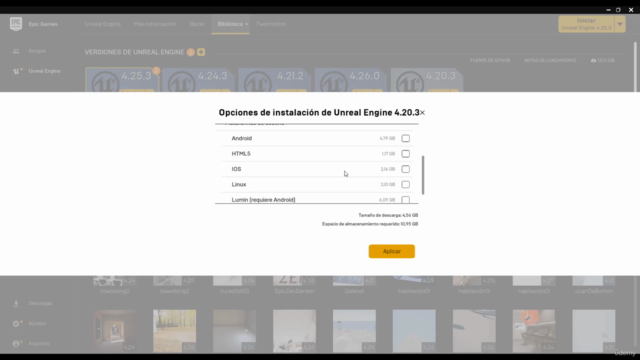Restore the launcher window size
640x360 pixels.
coord(618,10)
